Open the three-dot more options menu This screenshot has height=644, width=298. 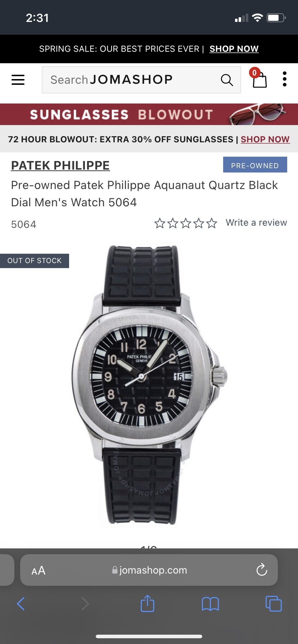point(284,79)
